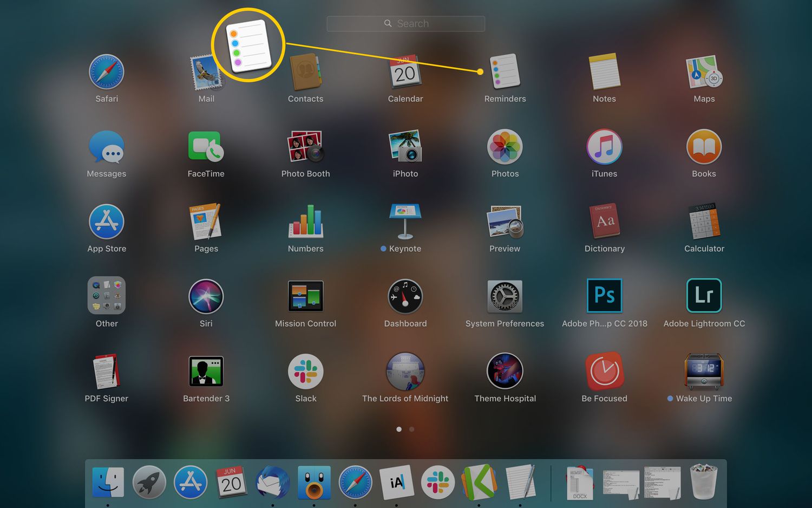Open Adobe Lightroom CC

704,296
